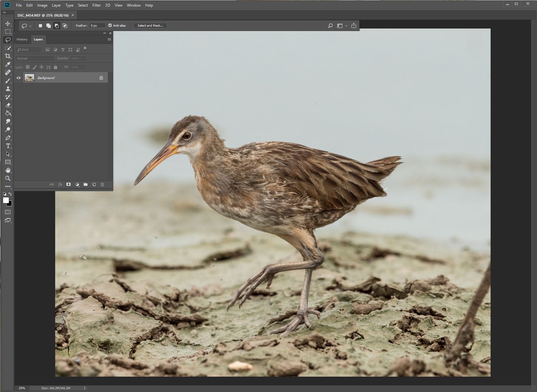
Task: Click the create new layer icon
Action: (94, 185)
